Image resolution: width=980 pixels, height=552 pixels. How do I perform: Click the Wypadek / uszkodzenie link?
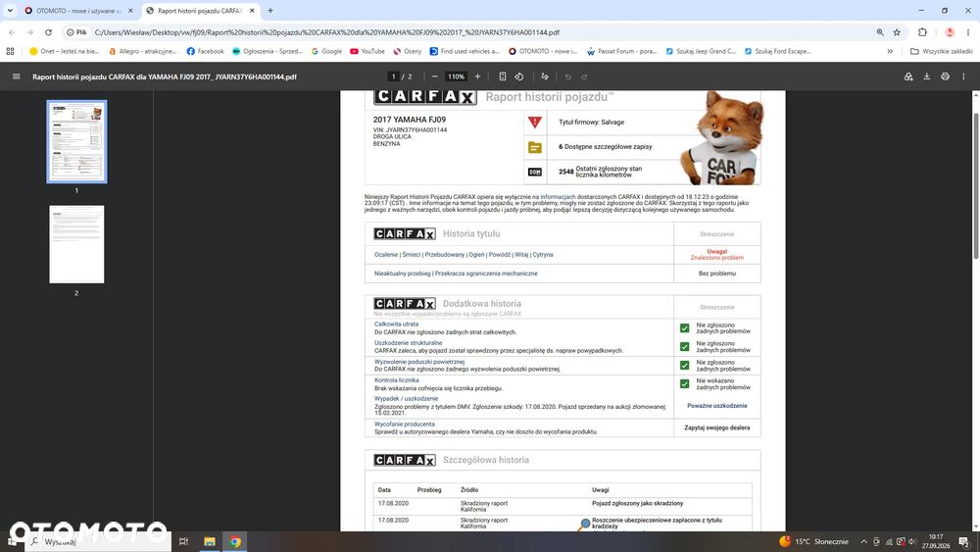pyautogui.click(x=407, y=398)
